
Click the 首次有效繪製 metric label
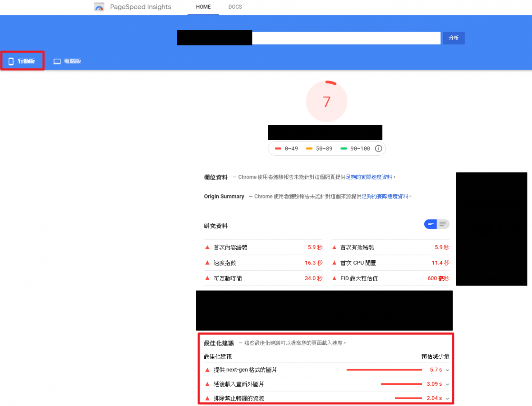pyautogui.click(x=357, y=248)
